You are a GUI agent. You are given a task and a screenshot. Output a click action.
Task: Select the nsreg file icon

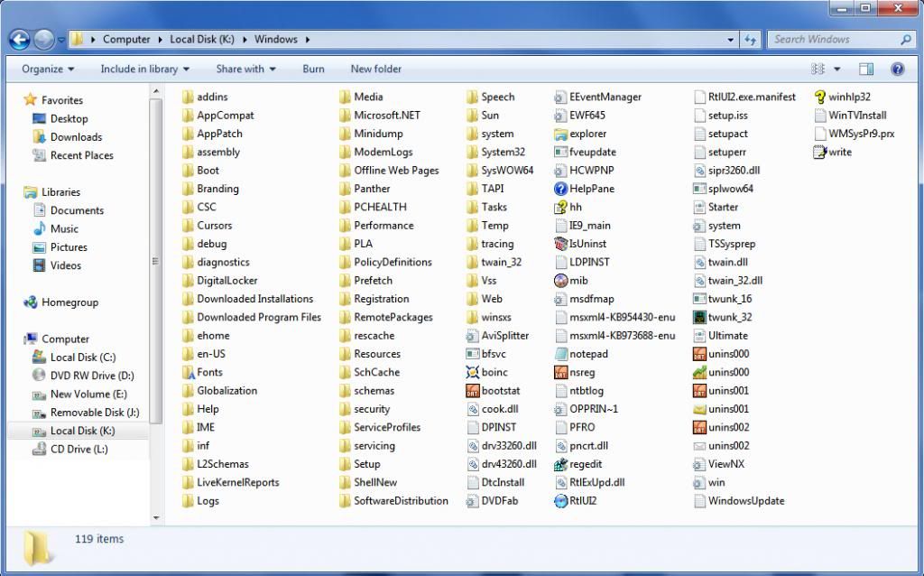(x=560, y=372)
